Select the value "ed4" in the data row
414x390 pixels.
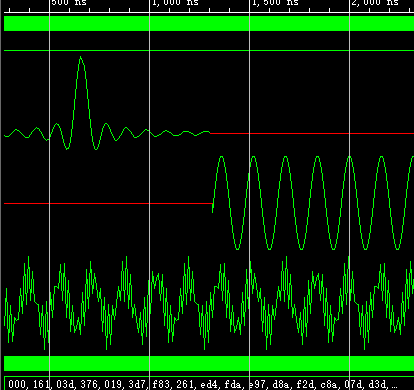(x=209, y=384)
